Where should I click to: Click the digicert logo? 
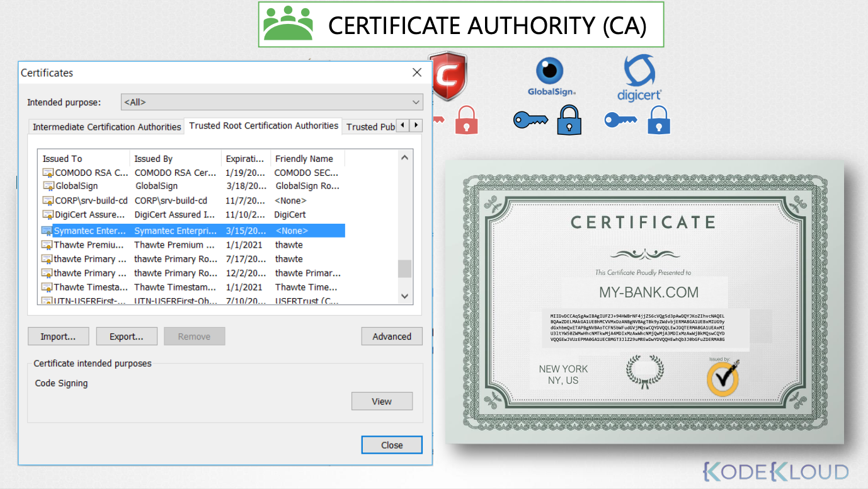point(639,78)
